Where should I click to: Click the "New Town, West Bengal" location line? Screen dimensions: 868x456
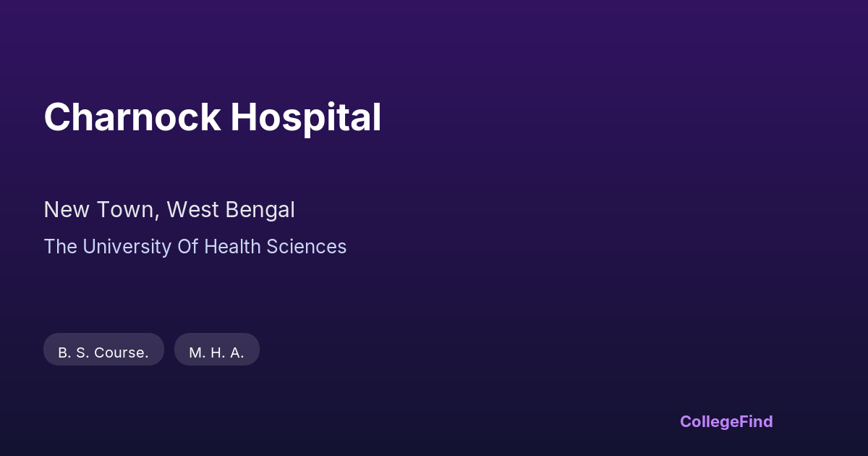[x=169, y=210]
